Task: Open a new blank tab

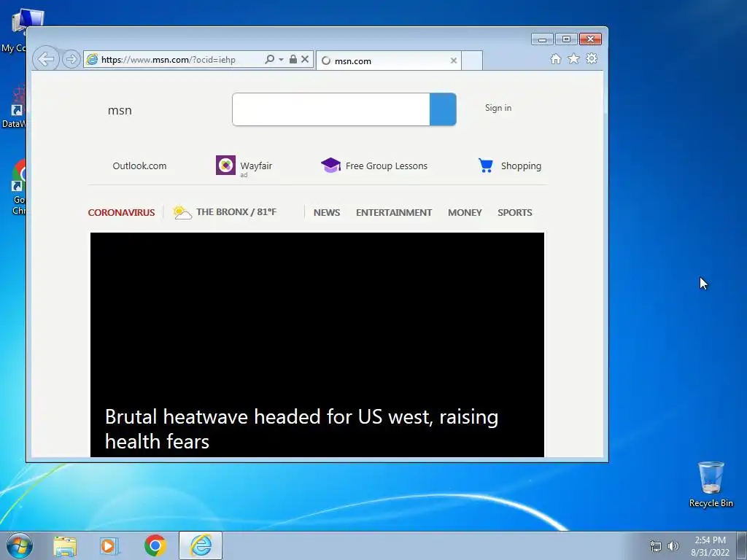Action: tap(472, 61)
